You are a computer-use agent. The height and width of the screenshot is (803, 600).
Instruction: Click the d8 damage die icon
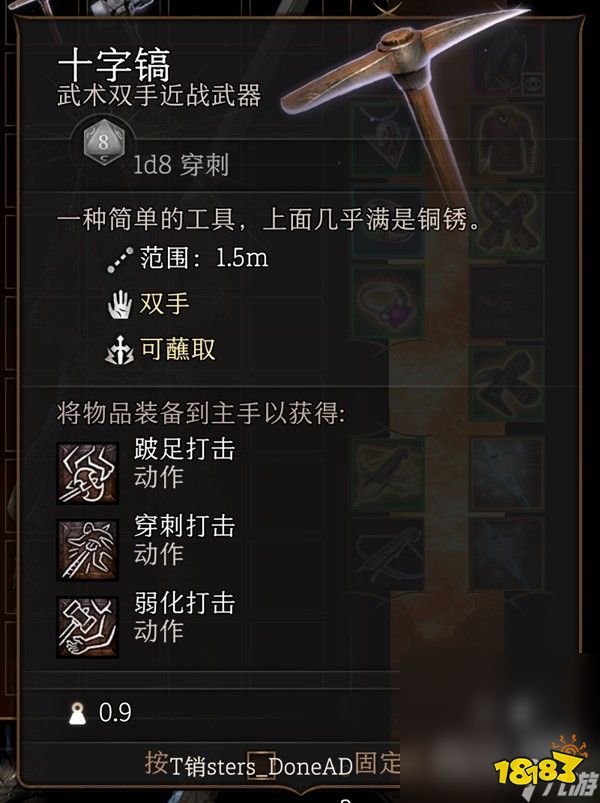pos(104,142)
